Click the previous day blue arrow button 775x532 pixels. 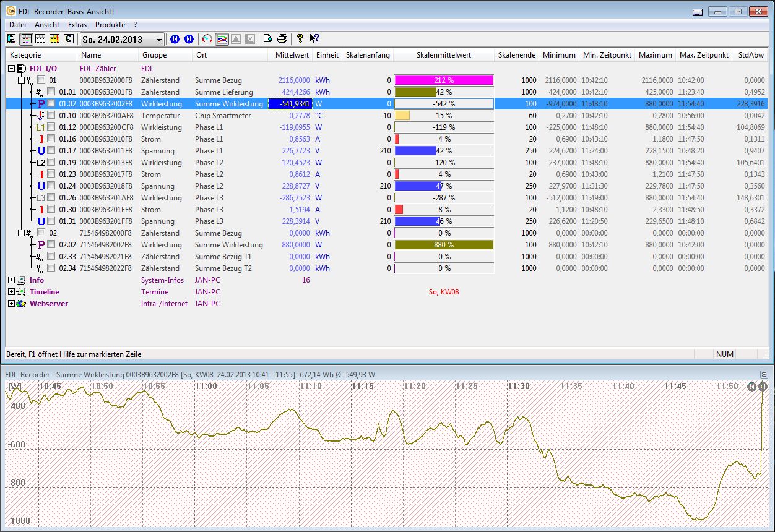pos(175,39)
